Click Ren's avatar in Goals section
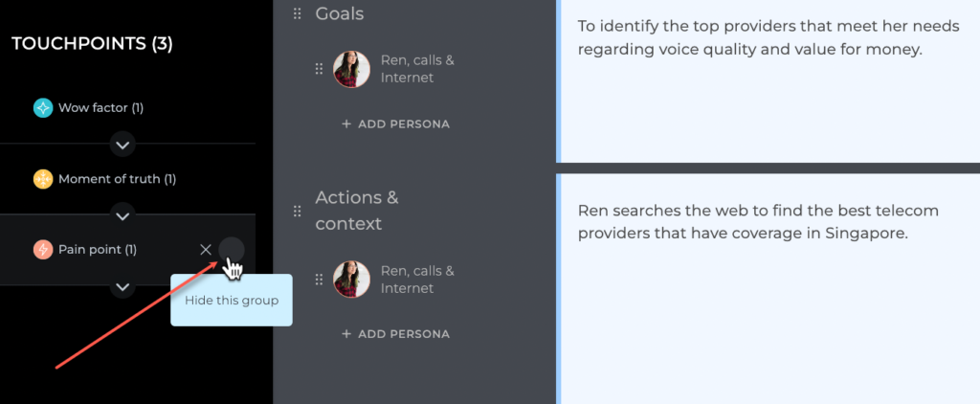This screenshot has height=404, width=980. click(352, 70)
